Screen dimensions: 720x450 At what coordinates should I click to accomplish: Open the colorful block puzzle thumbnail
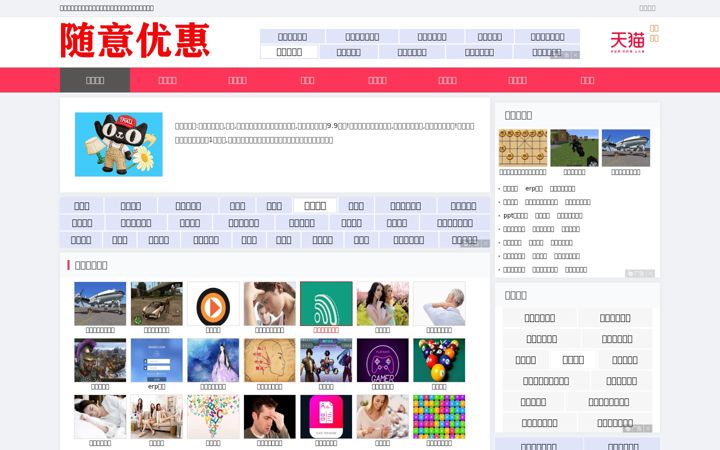[439, 417]
